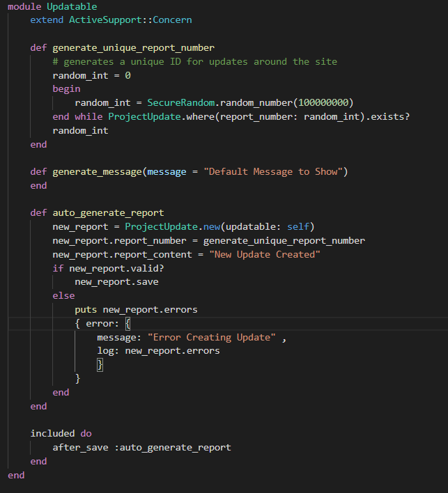Click the 'message:' key in error hash
The image size is (448, 493).
pos(119,338)
